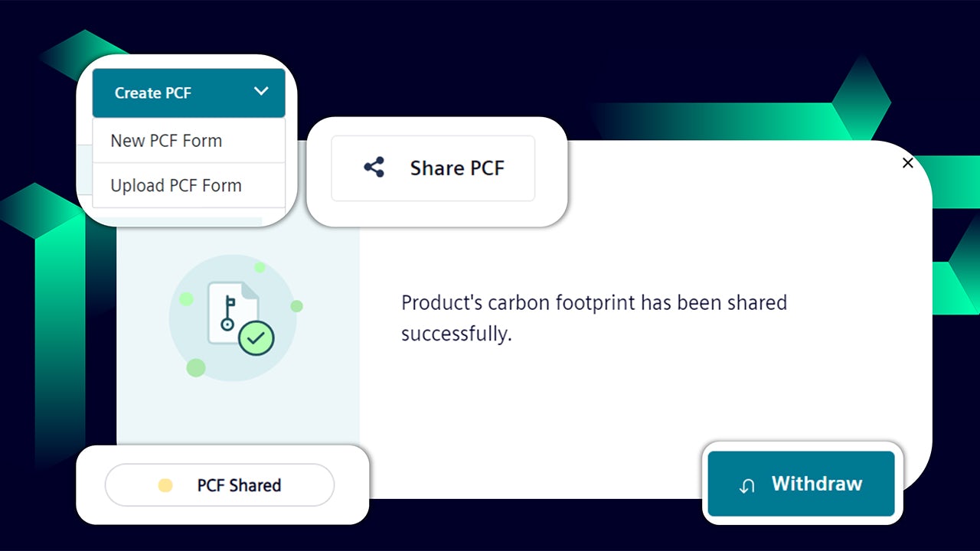
Task: Click the PCF Shared status pill
Action: (220, 485)
